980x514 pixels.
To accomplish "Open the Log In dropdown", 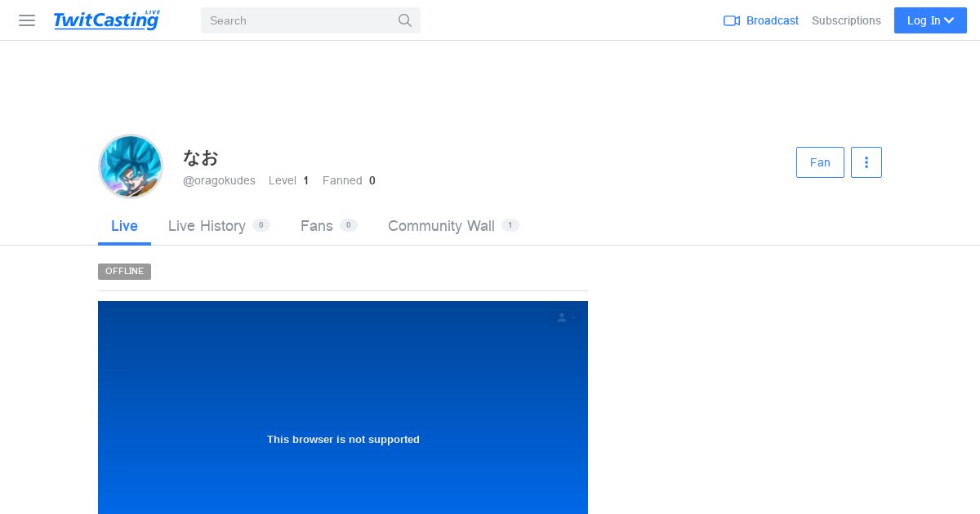I will click(930, 20).
